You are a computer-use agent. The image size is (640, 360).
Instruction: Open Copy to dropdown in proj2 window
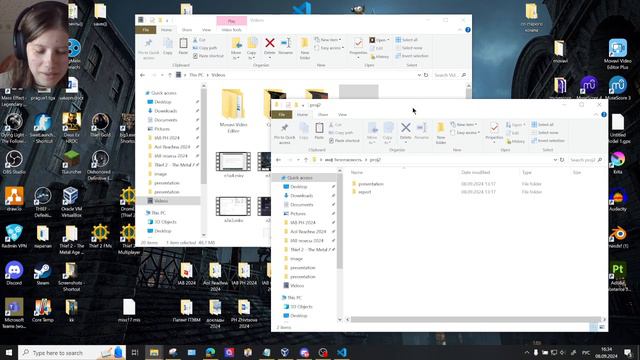click(x=388, y=133)
